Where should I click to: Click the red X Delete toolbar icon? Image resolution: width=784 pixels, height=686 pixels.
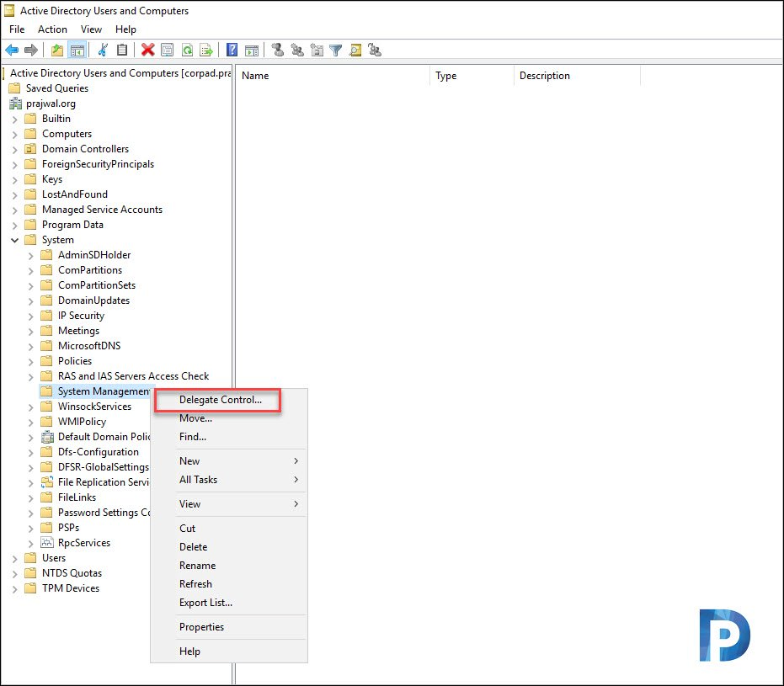[x=147, y=50]
